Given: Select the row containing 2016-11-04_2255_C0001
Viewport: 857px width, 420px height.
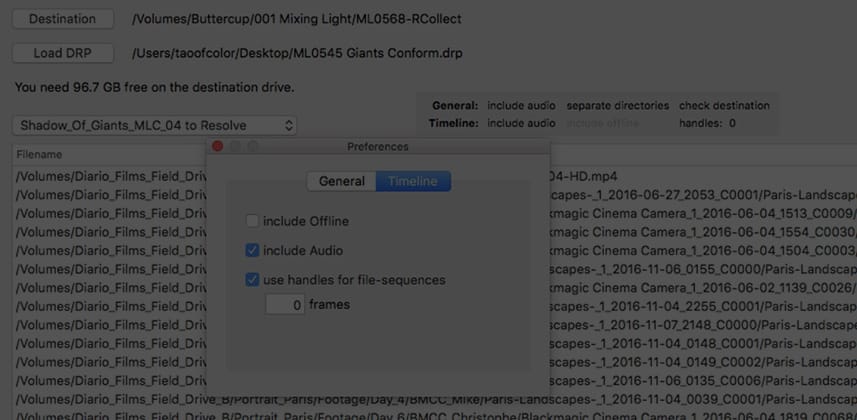Looking at the screenshot, I should [x=435, y=307].
